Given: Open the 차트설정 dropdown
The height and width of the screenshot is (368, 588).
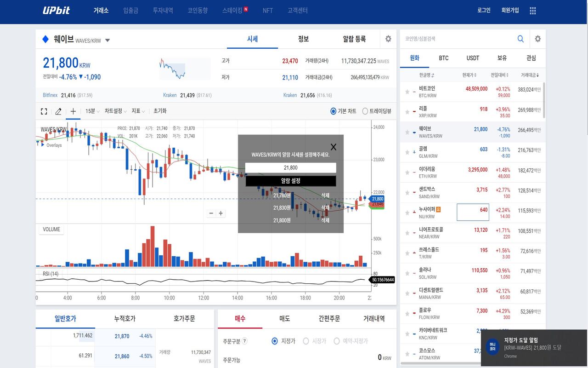Looking at the screenshot, I should [x=115, y=111].
